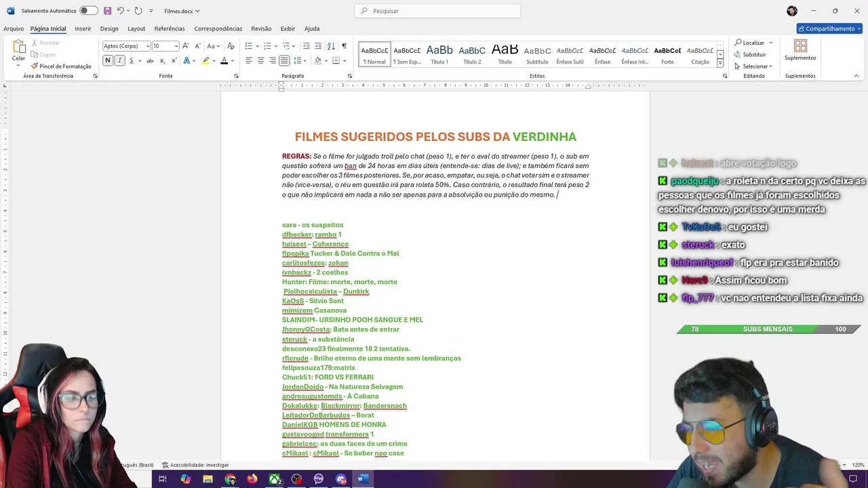The width and height of the screenshot is (868, 488).
Task: Open font name dropdown Aptos (Corpo)
Action: coord(146,46)
